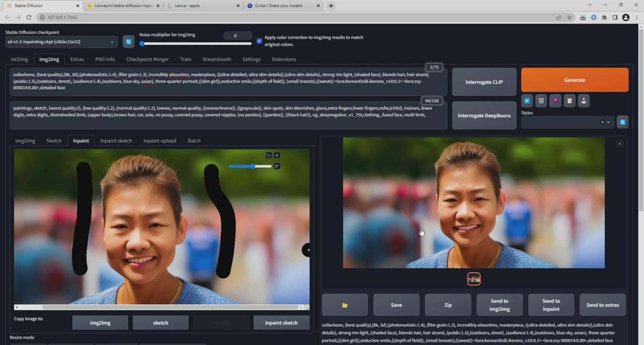Paste generation parameters with blue arrow icon
Image resolution: width=644 pixels, height=345 pixels.
click(x=527, y=101)
